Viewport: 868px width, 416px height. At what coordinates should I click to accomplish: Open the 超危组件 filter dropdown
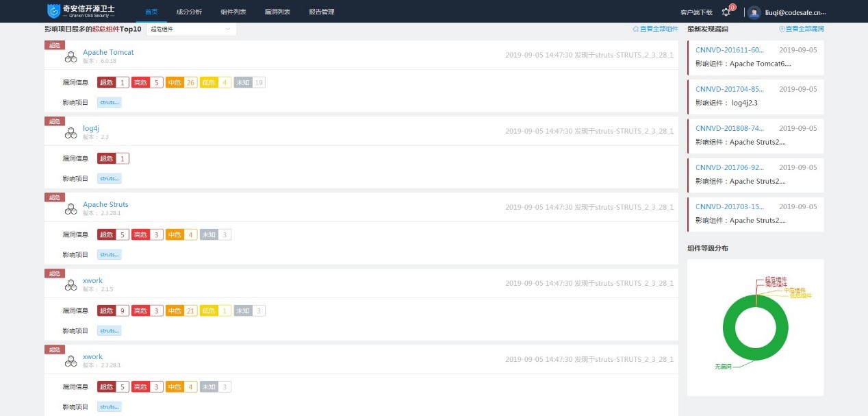[x=191, y=29]
